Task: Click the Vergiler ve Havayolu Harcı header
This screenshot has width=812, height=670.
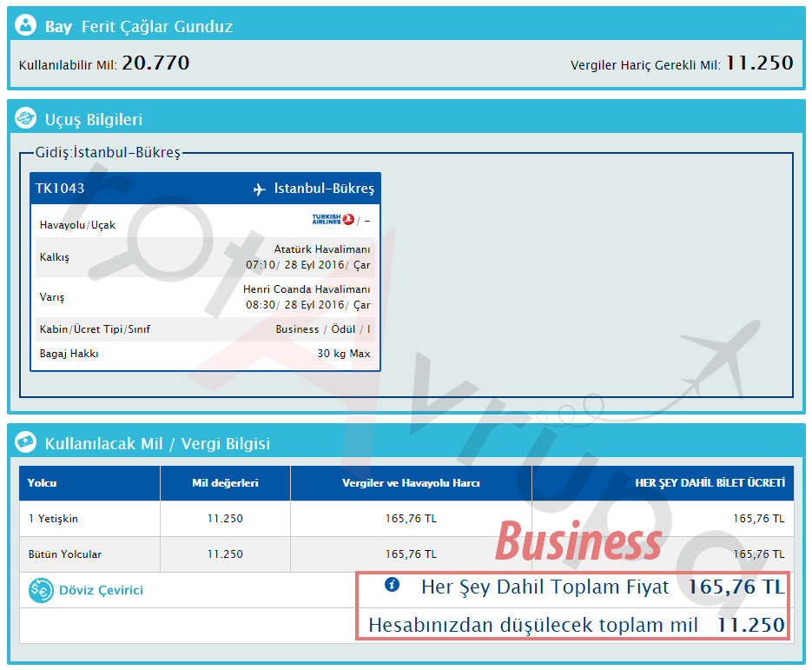Action: coord(411,483)
